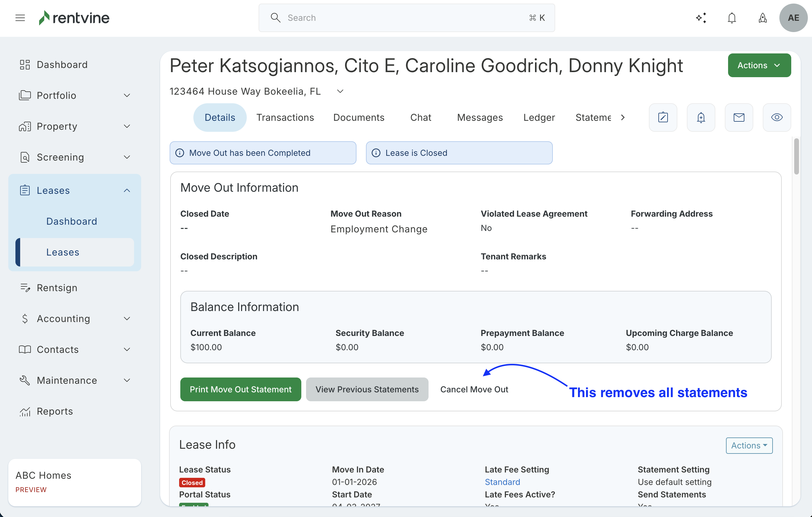Expand the address unit dropdown chevron
This screenshot has height=517, width=812.
coord(340,91)
